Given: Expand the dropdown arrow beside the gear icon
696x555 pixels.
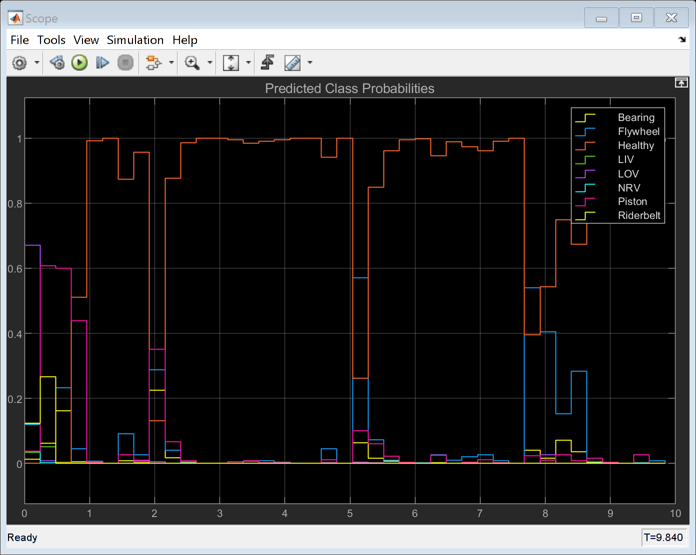Looking at the screenshot, I should [x=37, y=63].
